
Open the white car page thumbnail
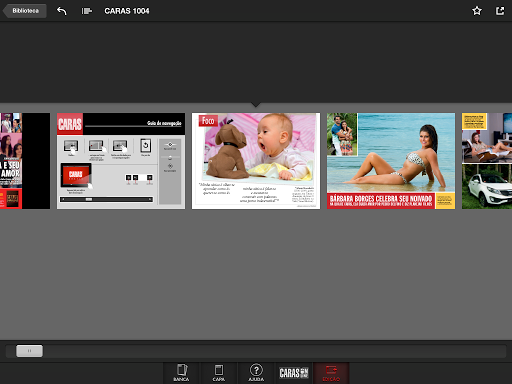(x=487, y=161)
